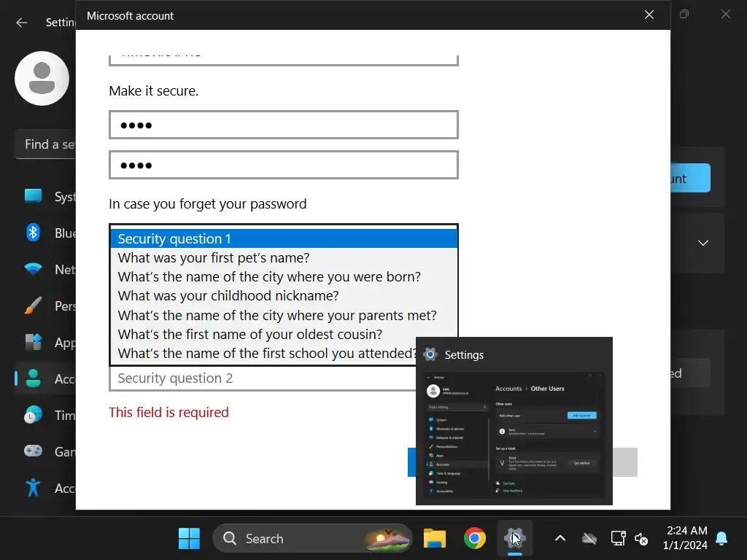Open Accessibility via its sidebar icon
Viewport: 747px width, 560px height.
click(x=33, y=488)
